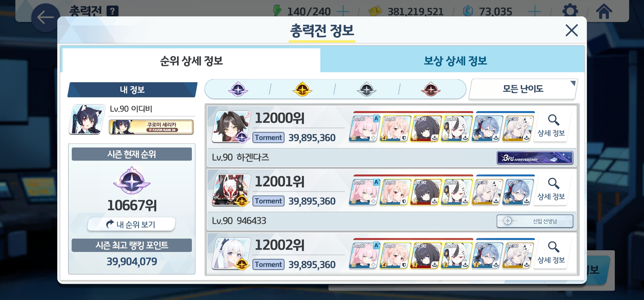644x300 pixels.
Task: Select the bronze rank tier filter icon
Action: click(x=431, y=89)
